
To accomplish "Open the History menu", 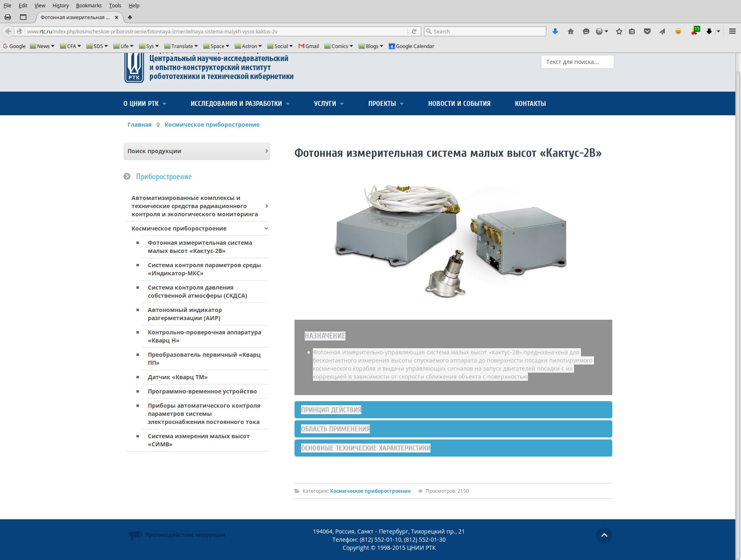I will coord(60,5).
